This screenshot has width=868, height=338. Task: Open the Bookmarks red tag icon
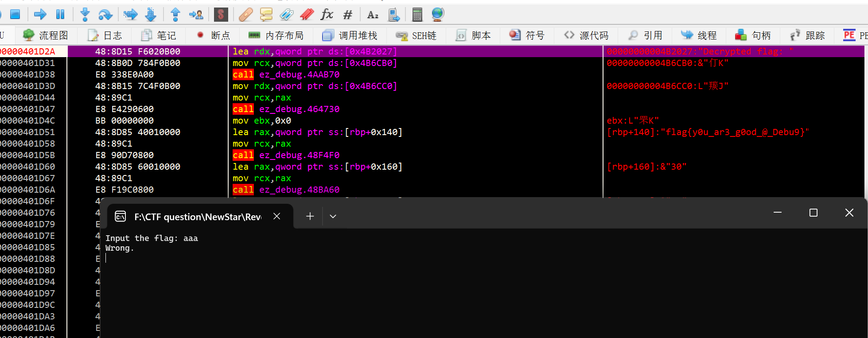pyautogui.click(x=307, y=15)
